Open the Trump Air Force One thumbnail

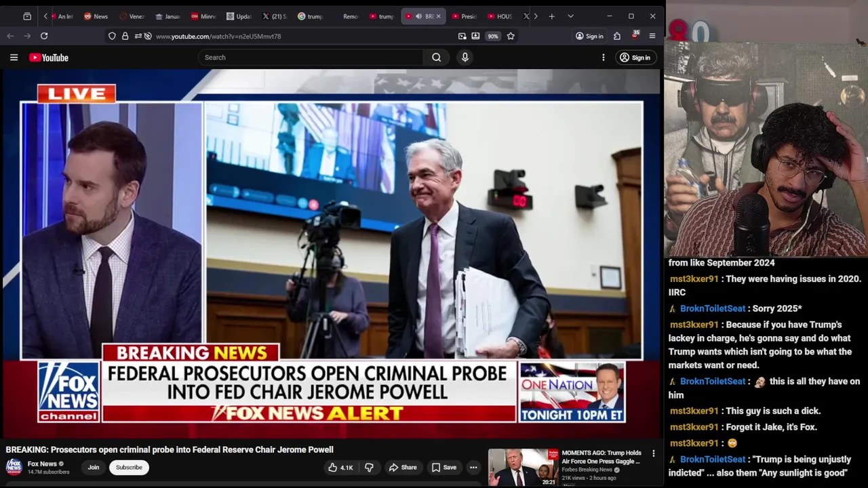[x=523, y=467]
